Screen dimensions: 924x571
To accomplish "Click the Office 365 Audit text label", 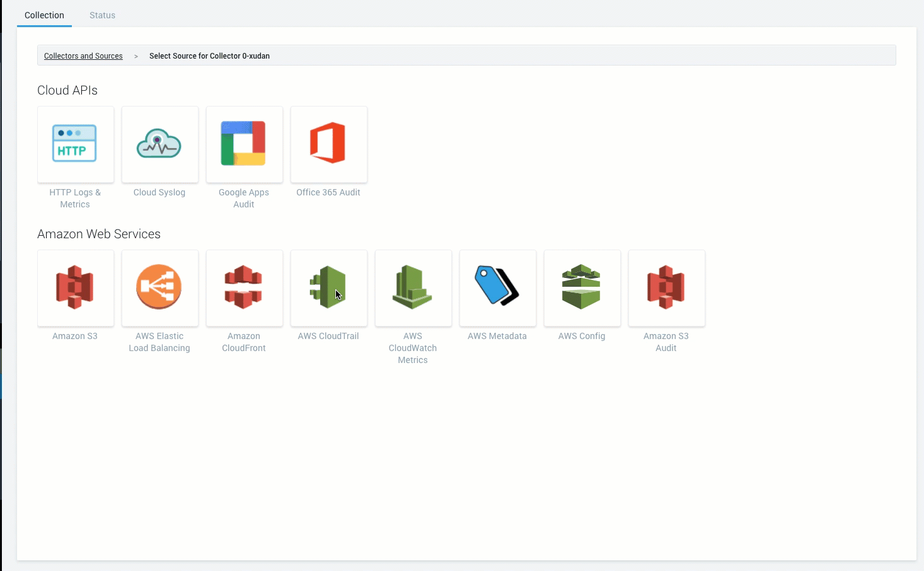I will pyautogui.click(x=328, y=192).
